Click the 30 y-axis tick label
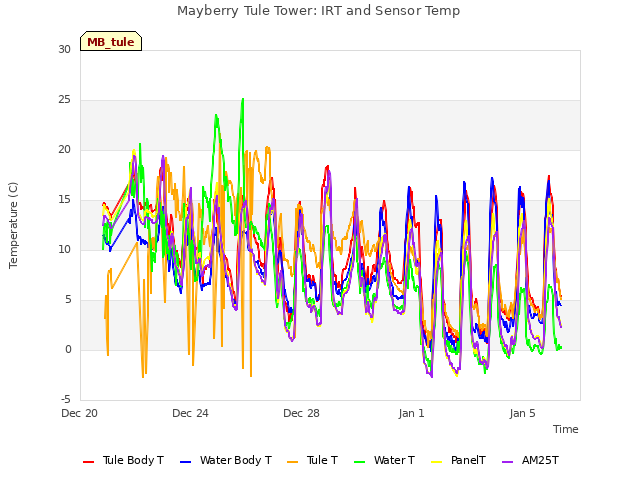The image size is (640, 480). [64, 49]
